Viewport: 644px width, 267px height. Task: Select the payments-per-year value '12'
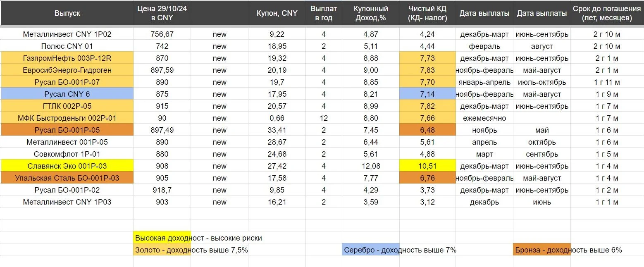tap(324, 118)
